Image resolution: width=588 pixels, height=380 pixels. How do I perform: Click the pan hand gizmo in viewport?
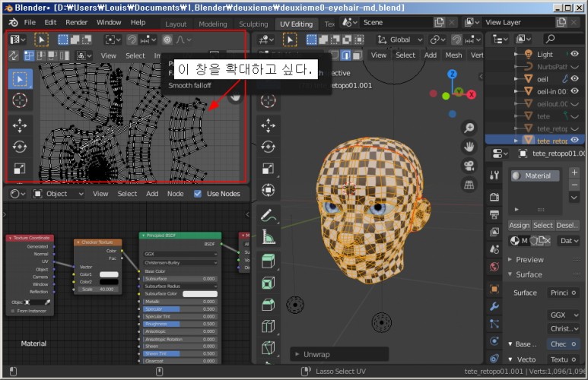click(x=469, y=147)
